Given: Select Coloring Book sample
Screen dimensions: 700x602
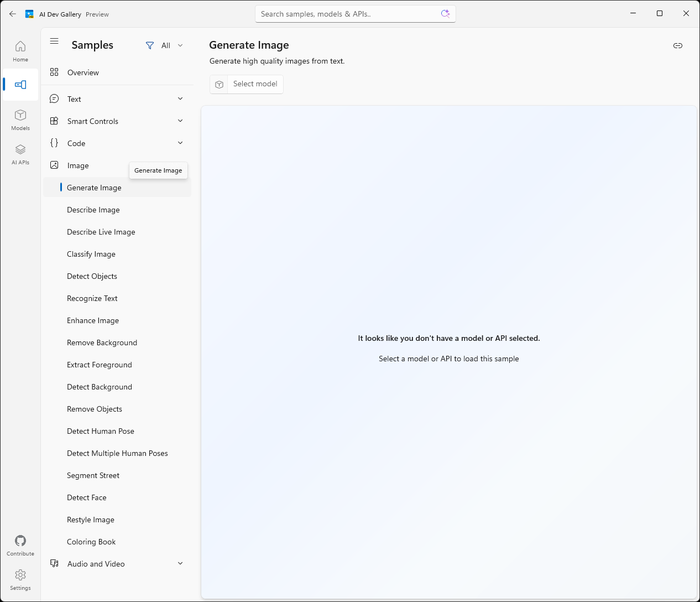Looking at the screenshot, I should coord(117,542).
